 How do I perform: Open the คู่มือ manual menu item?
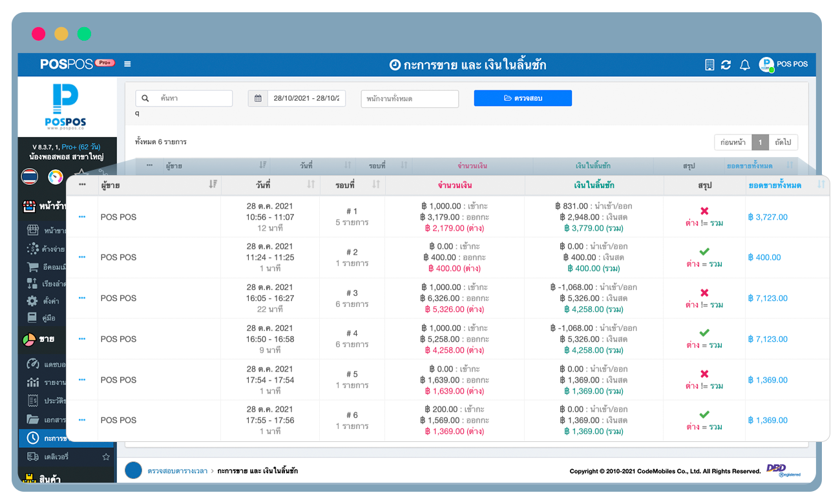pyautogui.click(x=32, y=318)
